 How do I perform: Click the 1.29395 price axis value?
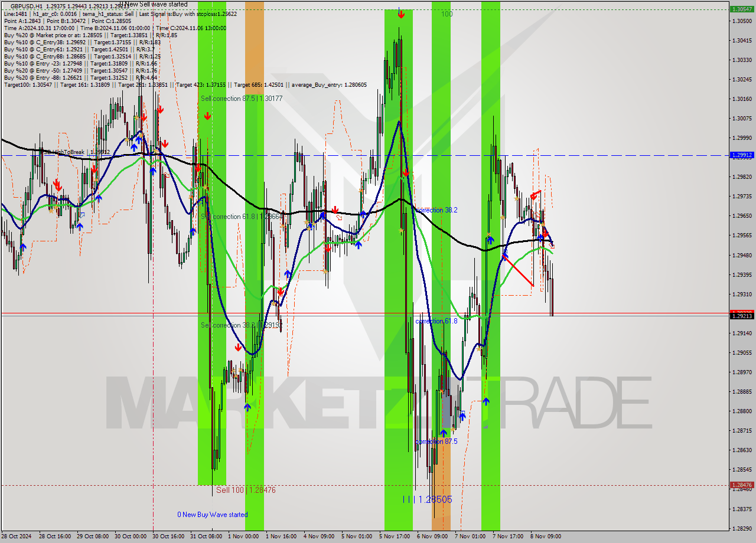click(742, 274)
